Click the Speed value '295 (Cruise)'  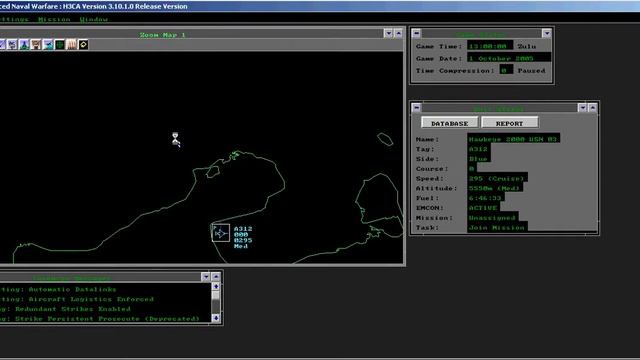pos(498,178)
